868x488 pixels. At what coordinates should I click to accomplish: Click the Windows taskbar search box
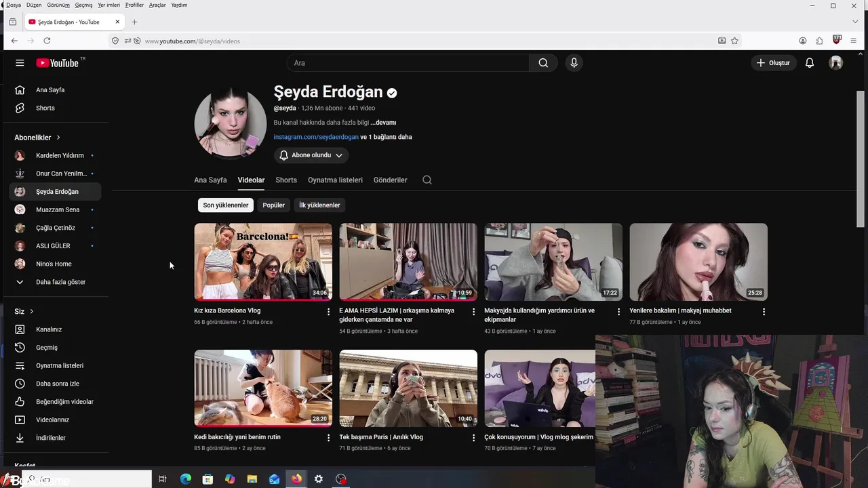tap(85, 479)
